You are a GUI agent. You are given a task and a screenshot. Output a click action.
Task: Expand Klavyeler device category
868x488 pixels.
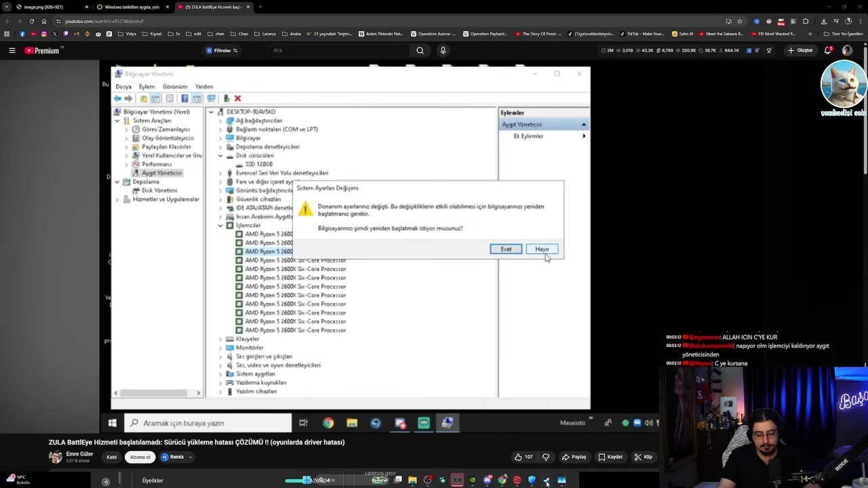click(220, 339)
